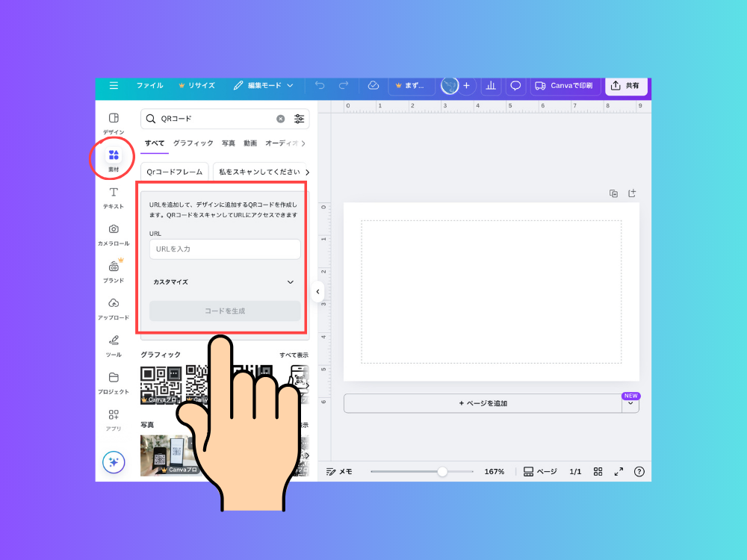
Task: Open the ファイル menu
Action: 149,86
